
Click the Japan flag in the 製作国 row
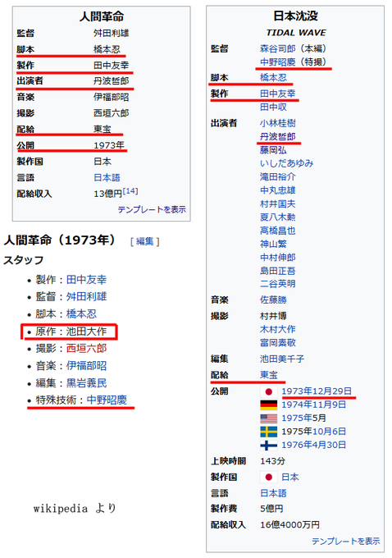tap(268, 478)
